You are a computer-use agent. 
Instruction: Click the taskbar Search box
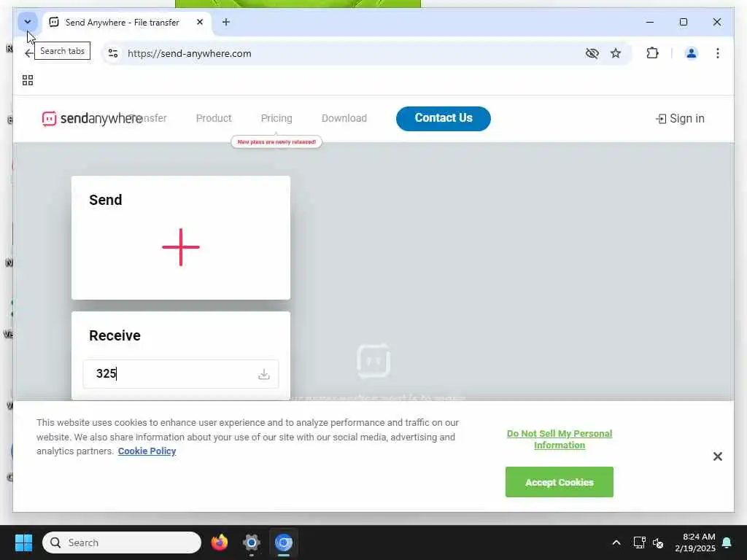[122, 542]
